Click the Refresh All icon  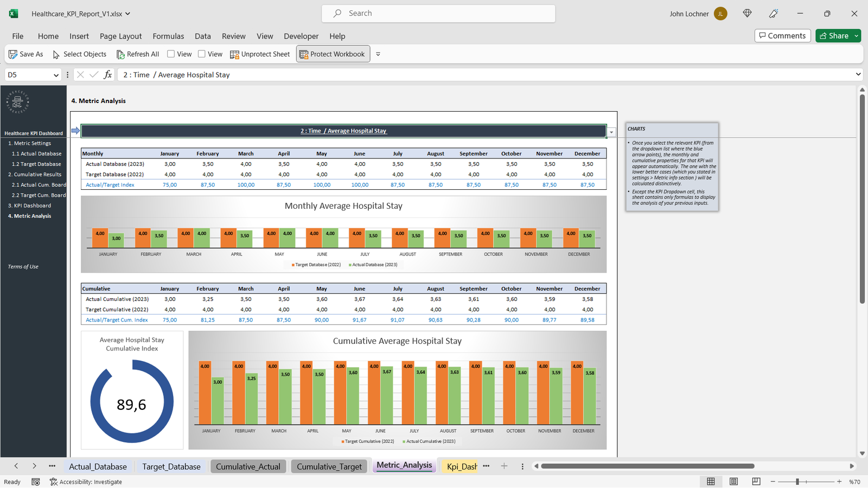point(120,54)
